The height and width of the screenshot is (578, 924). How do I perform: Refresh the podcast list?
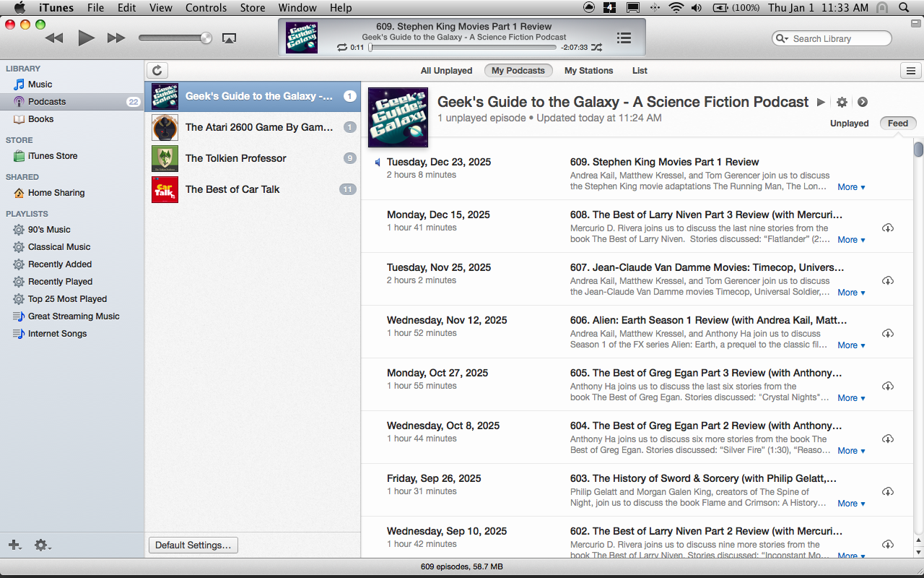(x=157, y=70)
